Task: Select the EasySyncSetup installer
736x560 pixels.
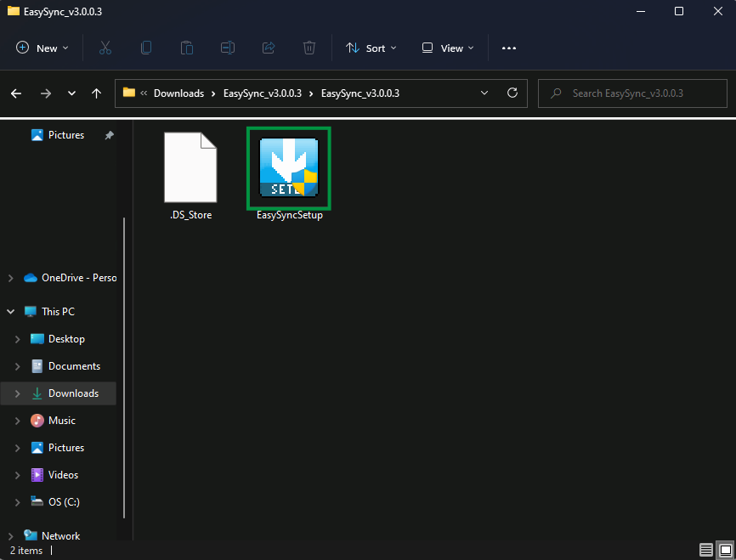Action: [x=289, y=174]
